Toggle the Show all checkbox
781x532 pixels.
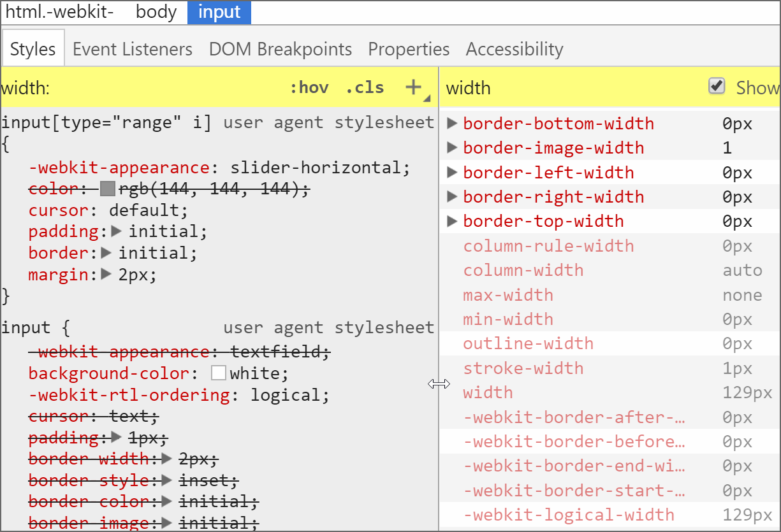tap(717, 87)
